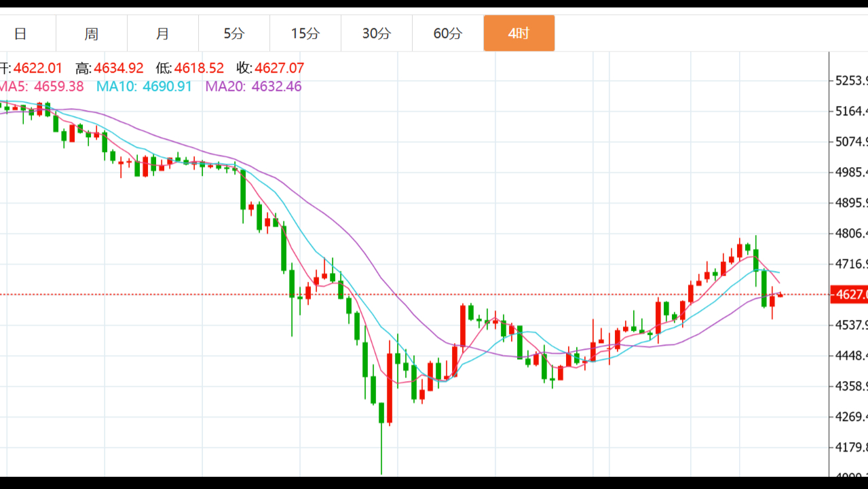Click the MA20 indicator label 4632.46
Image resolution: width=868 pixels, height=489 pixels.
tap(276, 87)
